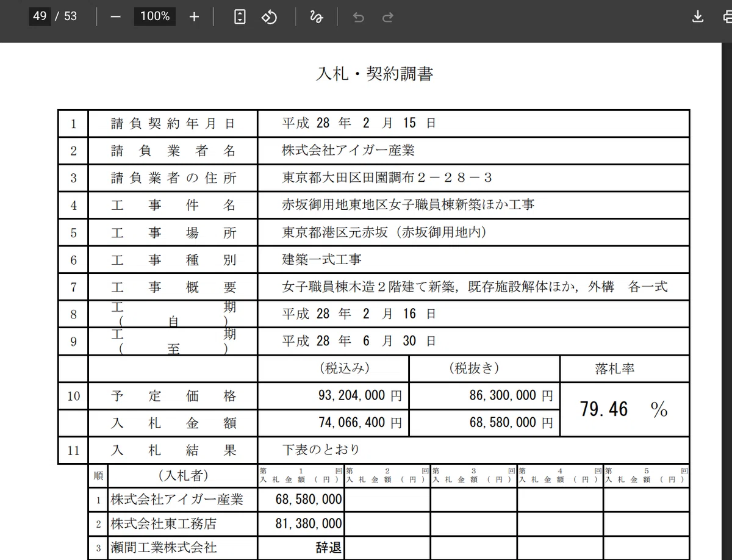
Task: Edit the page number field showing 49
Action: point(40,16)
